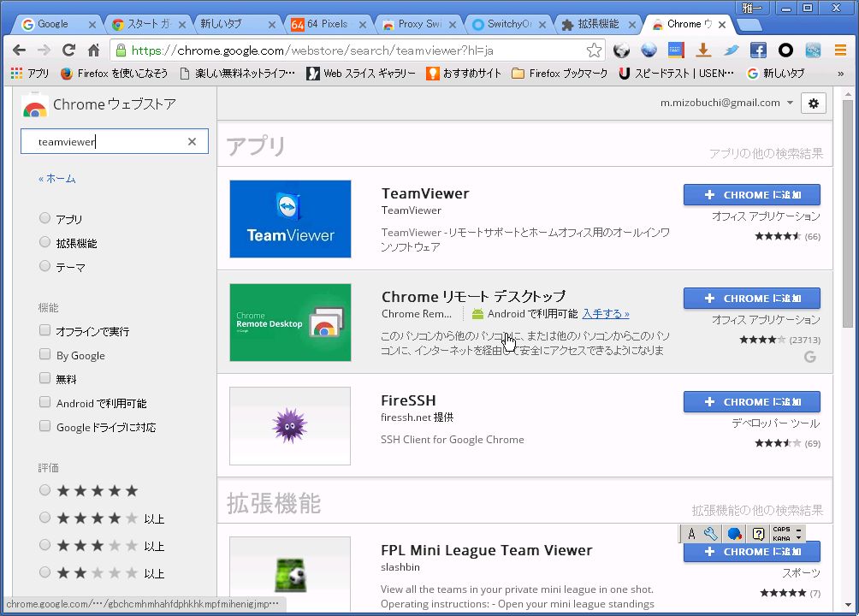Click the globe extension icon after the star
Viewport: 859px width, 616px height.
(x=621, y=50)
